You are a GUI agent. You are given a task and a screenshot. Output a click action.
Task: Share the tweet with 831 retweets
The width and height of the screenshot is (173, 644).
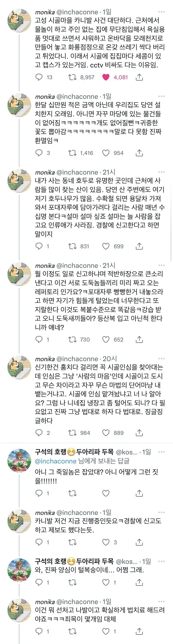[139, 246]
